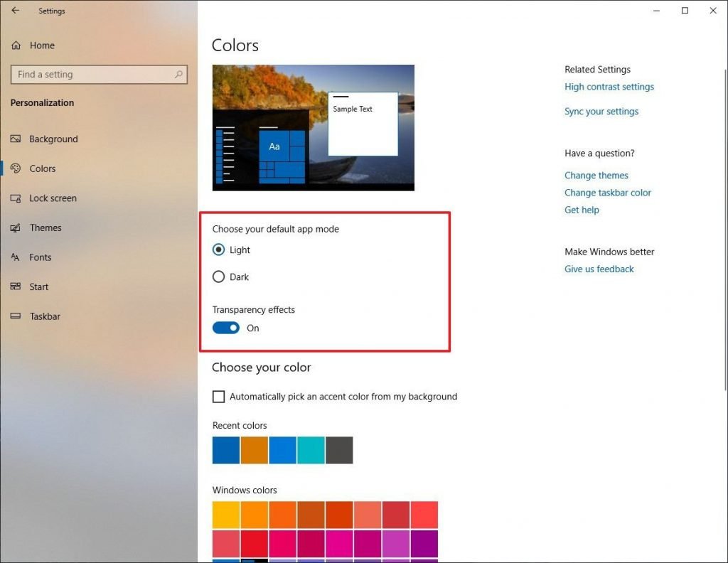Image resolution: width=728 pixels, height=563 pixels.
Task: Click the Give us feedback link
Action: 599,269
